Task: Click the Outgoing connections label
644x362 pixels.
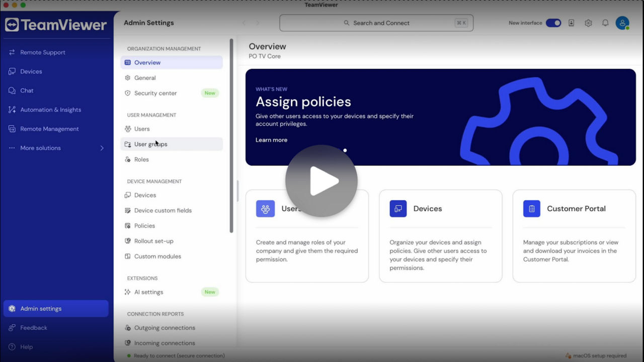Action: 165,328
